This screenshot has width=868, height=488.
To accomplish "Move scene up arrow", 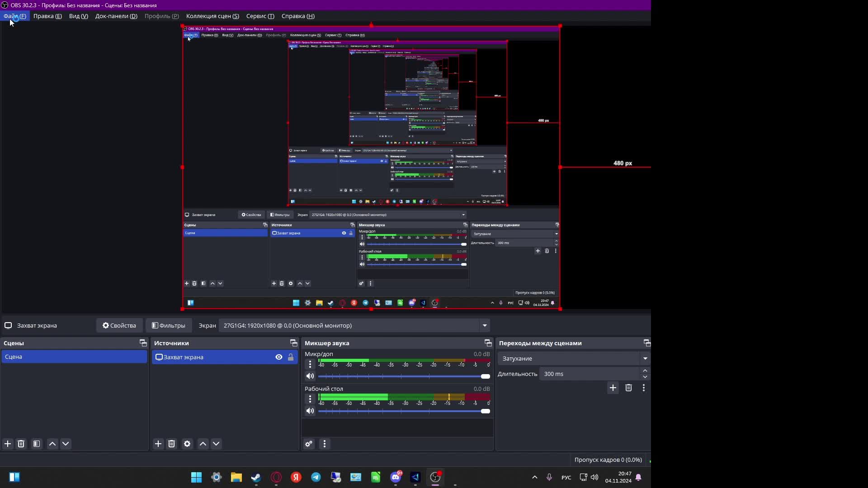I will click(x=52, y=444).
